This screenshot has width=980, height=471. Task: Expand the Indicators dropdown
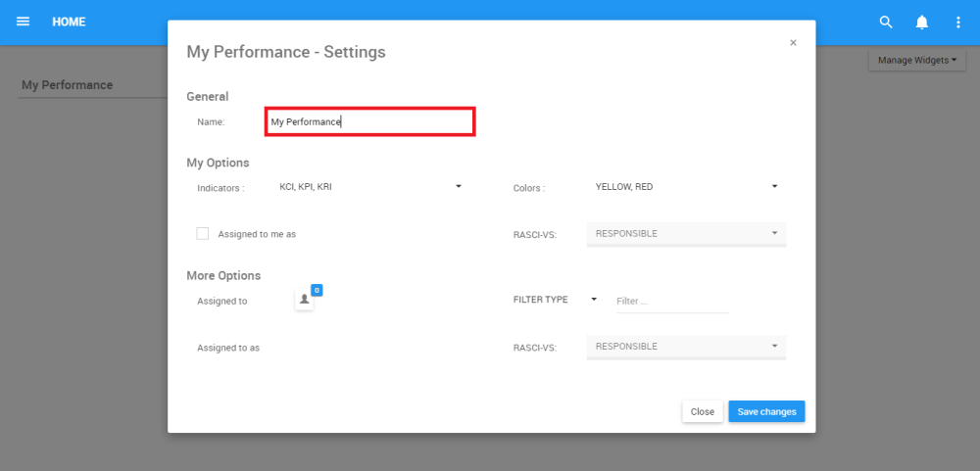click(458, 186)
